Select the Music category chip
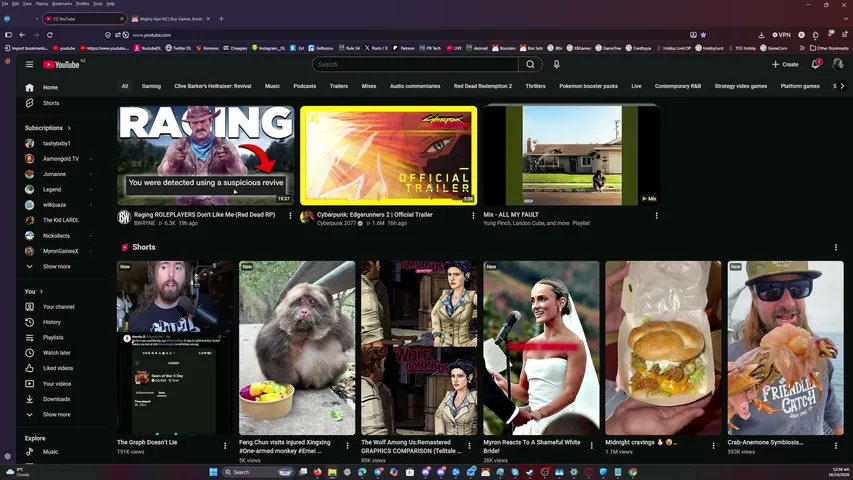853x480 pixels. (273, 86)
